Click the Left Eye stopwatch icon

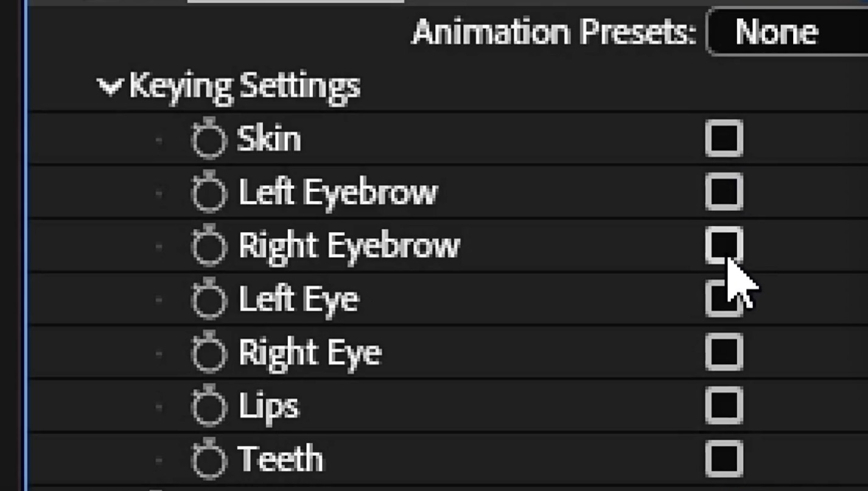(209, 300)
